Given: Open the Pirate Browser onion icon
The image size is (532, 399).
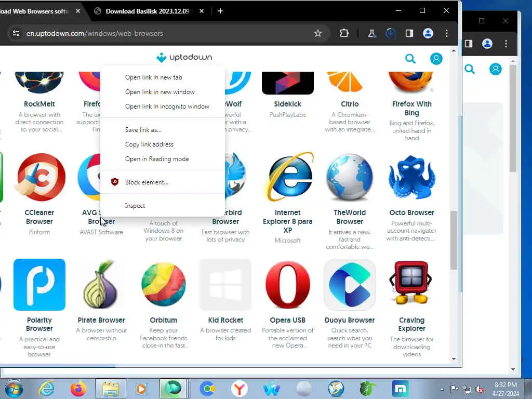Looking at the screenshot, I should pos(101,284).
